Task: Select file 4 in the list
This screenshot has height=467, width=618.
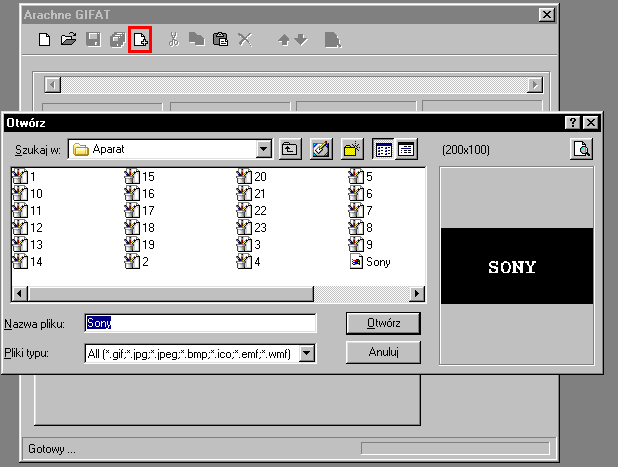Action: (x=249, y=261)
